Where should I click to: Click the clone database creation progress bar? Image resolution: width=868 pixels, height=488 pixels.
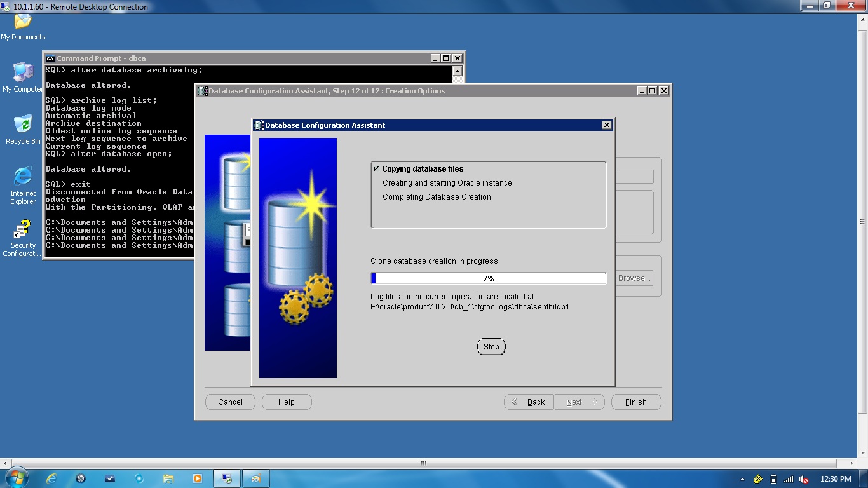pyautogui.click(x=488, y=278)
